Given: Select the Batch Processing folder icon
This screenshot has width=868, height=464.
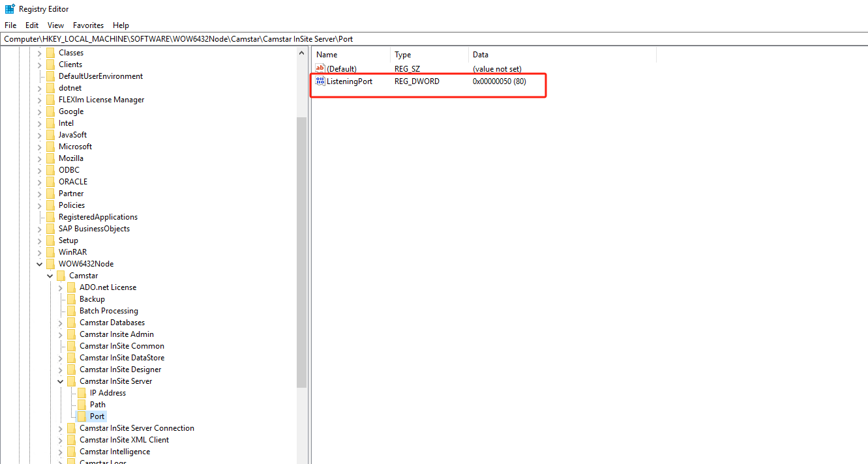Looking at the screenshot, I should pos(72,311).
